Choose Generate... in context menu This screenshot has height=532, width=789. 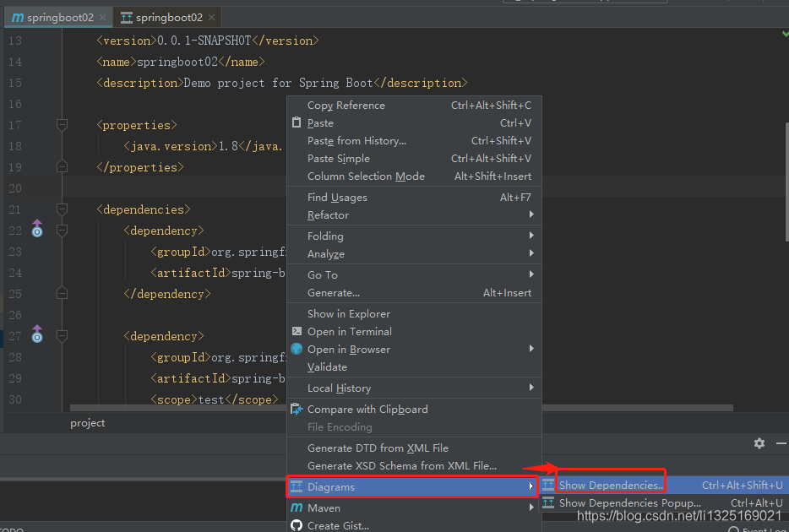coord(414,293)
